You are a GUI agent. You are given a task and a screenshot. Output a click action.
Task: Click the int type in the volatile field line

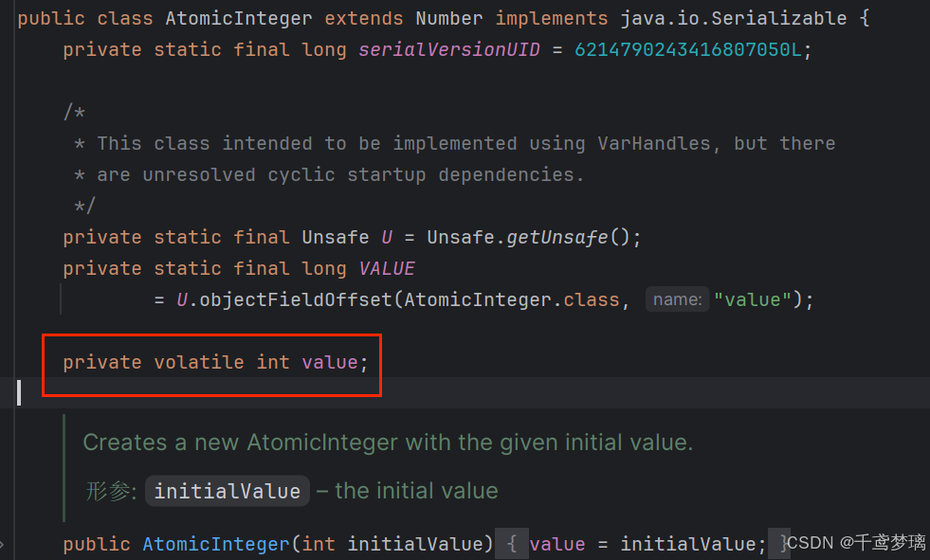(x=273, y=362)
